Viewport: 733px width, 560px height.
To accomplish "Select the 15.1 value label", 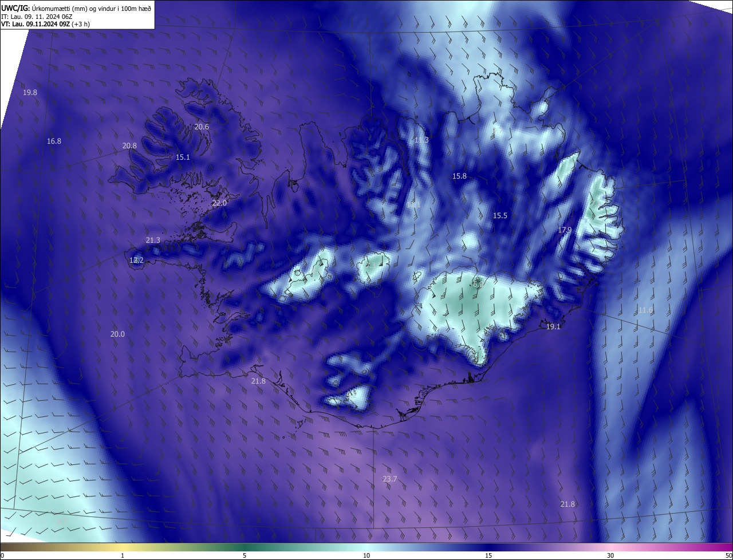I will 183,157.
